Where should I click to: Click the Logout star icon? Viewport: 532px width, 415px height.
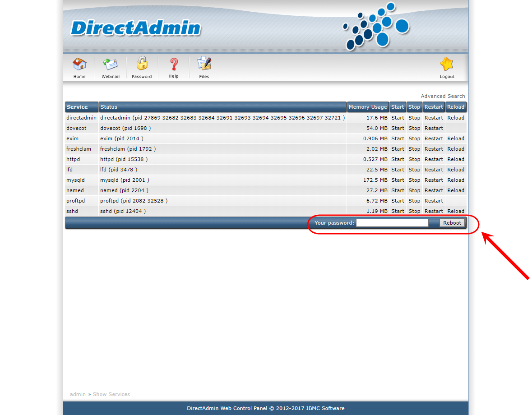click(x=447, y=64)
